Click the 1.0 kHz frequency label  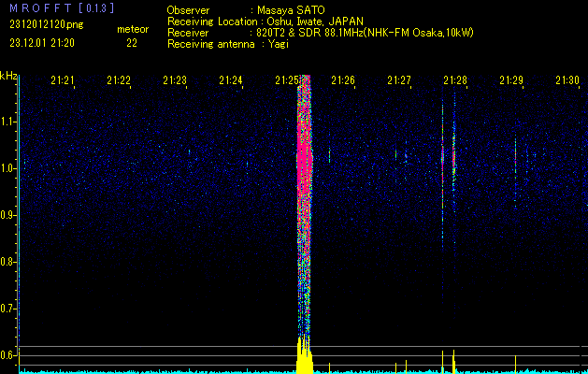pyautogui.click(x=8, y=168)
